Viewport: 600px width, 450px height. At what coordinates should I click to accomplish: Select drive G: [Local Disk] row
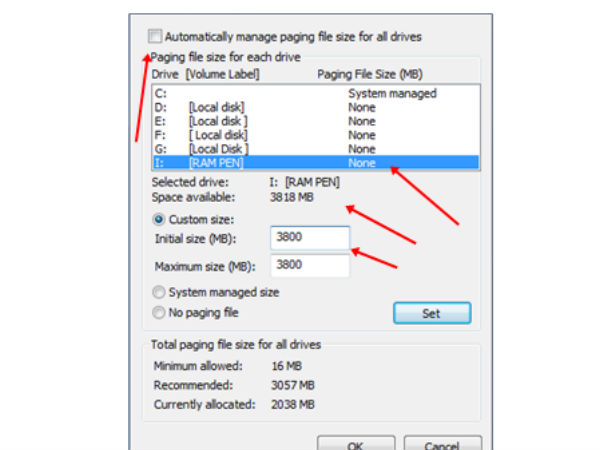tap(316, 149)
